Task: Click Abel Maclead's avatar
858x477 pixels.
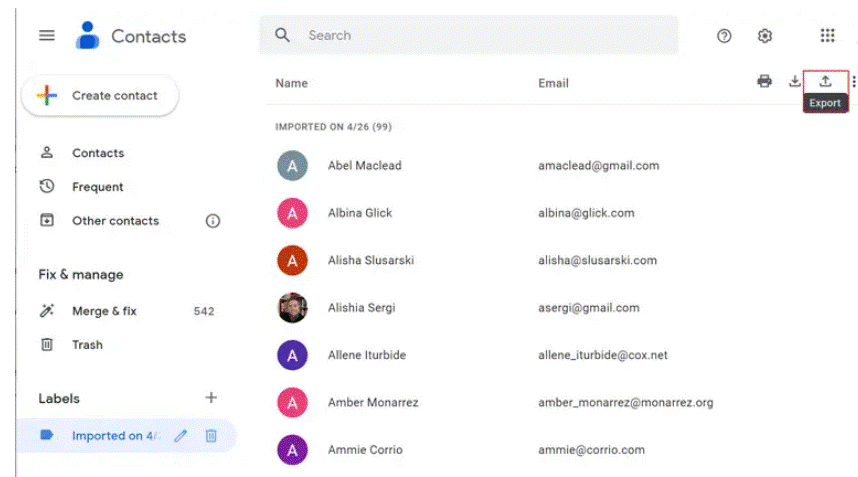Action: pyautogui.click(x=292, y=166)
